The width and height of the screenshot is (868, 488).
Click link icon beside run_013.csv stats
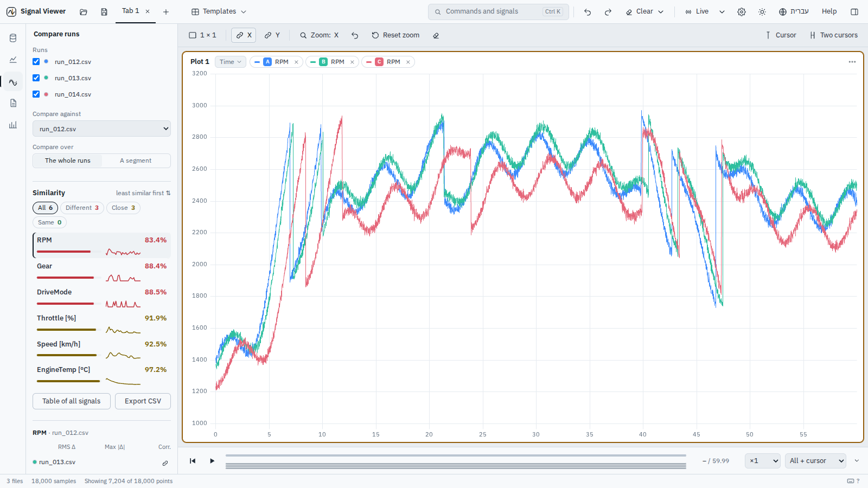[165, 463]
